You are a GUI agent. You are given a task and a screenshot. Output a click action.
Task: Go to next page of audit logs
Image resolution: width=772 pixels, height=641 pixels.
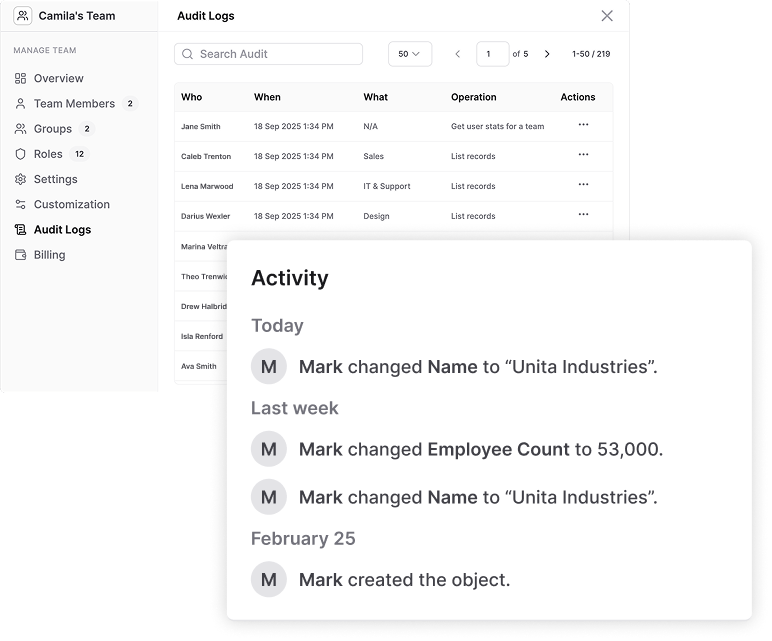click(547, 54)
